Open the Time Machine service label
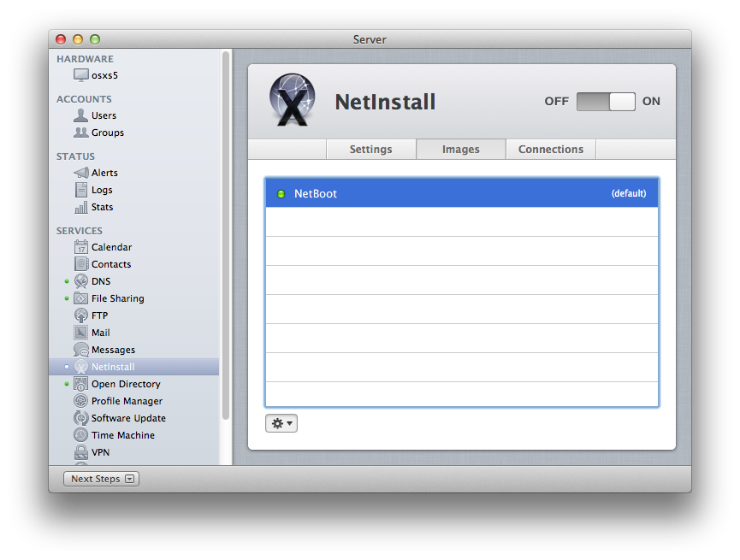Screen dimensions: 740x560 123,435
